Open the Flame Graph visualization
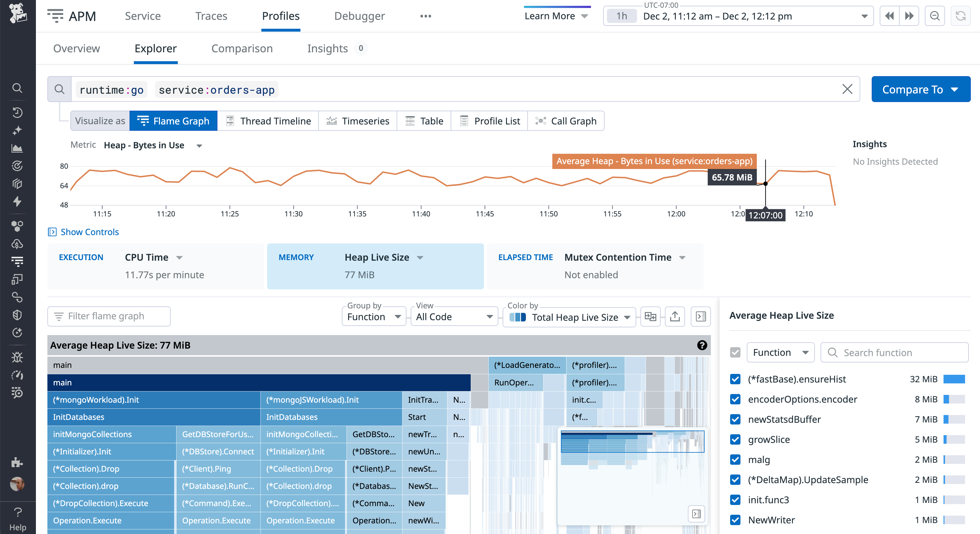 coord(173,121)
